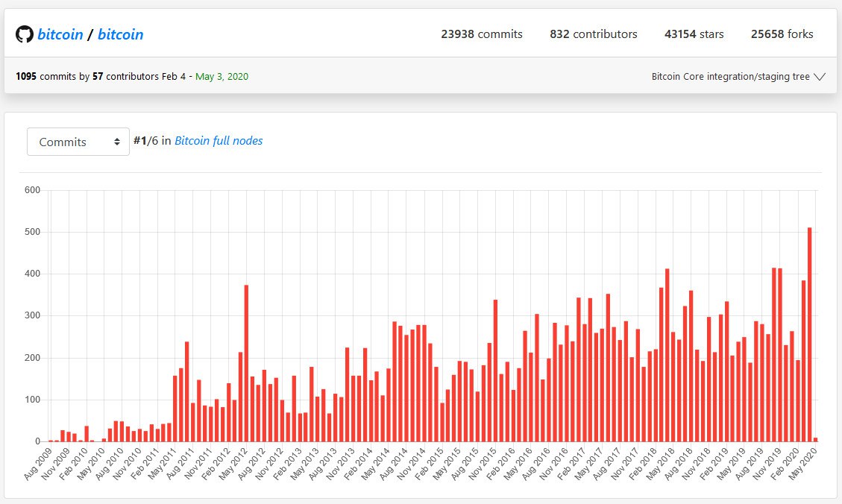Click the Feb 2020 x-axis label
The width and height of the screenshot is (842, 504).
785,463
